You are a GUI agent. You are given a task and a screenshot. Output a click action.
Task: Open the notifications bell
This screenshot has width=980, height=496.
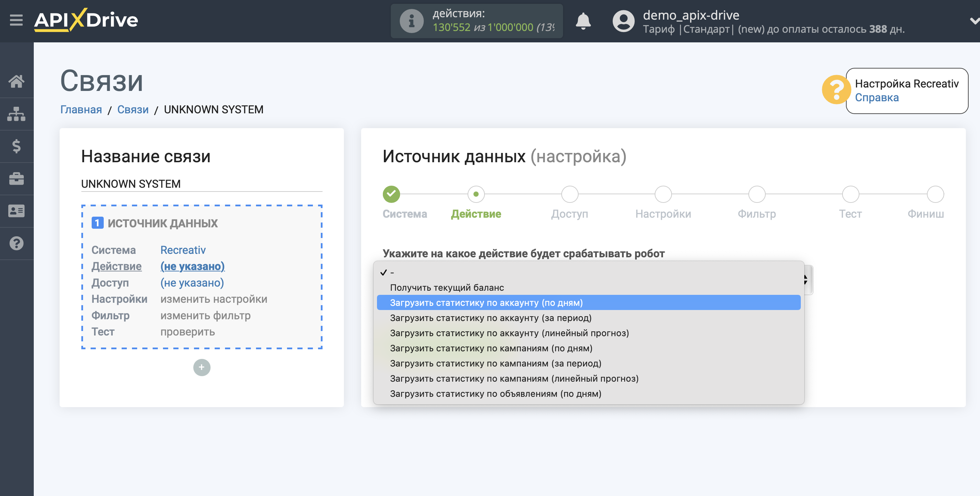pyautogui.click(x=583, y=21)
